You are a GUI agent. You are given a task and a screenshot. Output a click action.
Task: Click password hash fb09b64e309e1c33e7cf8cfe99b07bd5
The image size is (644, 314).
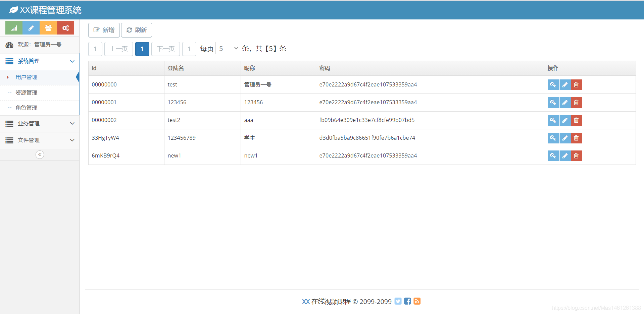tap(367, 120)
